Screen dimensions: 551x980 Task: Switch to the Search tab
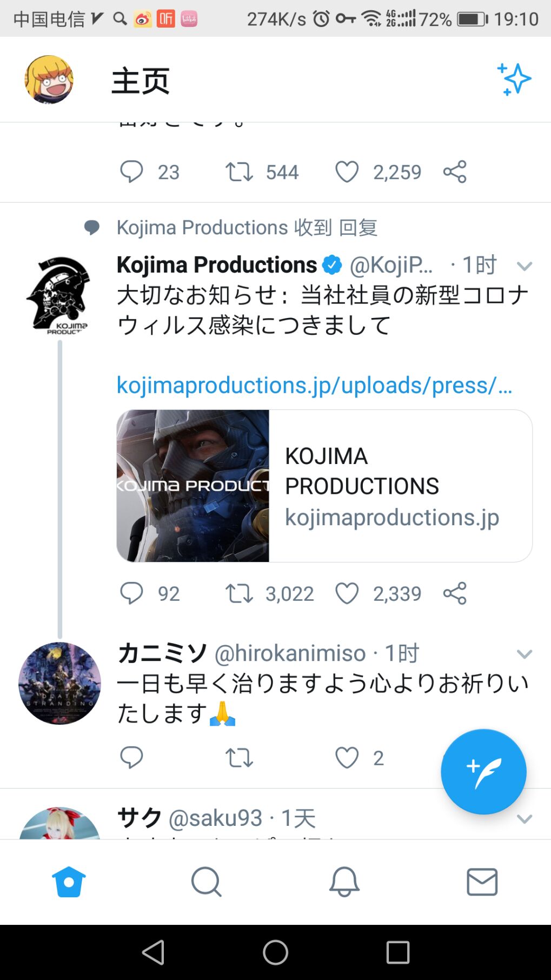point(206,882)
